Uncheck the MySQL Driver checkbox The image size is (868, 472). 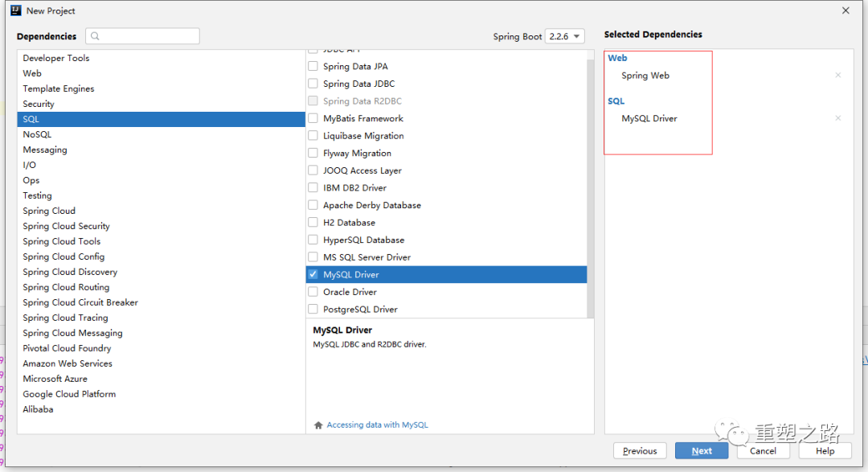(x=313, y=274)
